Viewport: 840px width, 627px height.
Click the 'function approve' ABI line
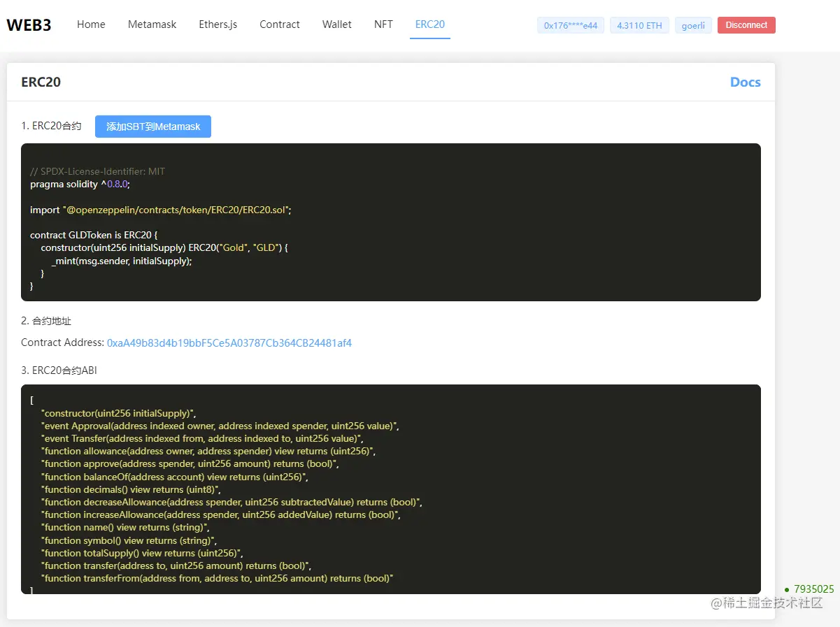(190, 463)
